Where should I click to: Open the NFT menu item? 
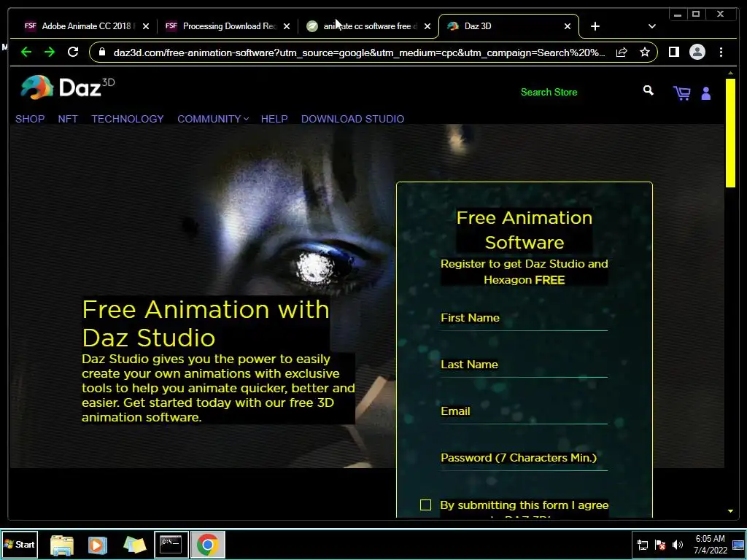tap(68, 119)
